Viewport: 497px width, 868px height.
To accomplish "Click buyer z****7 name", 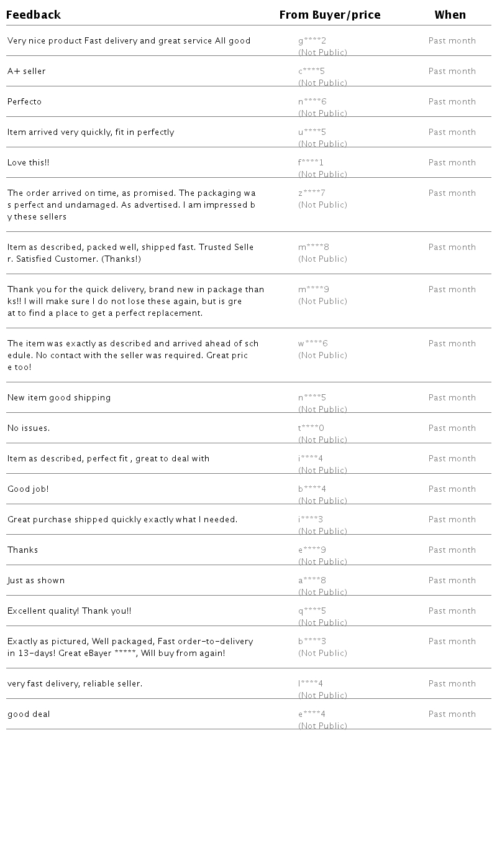I will pos(311,193).
